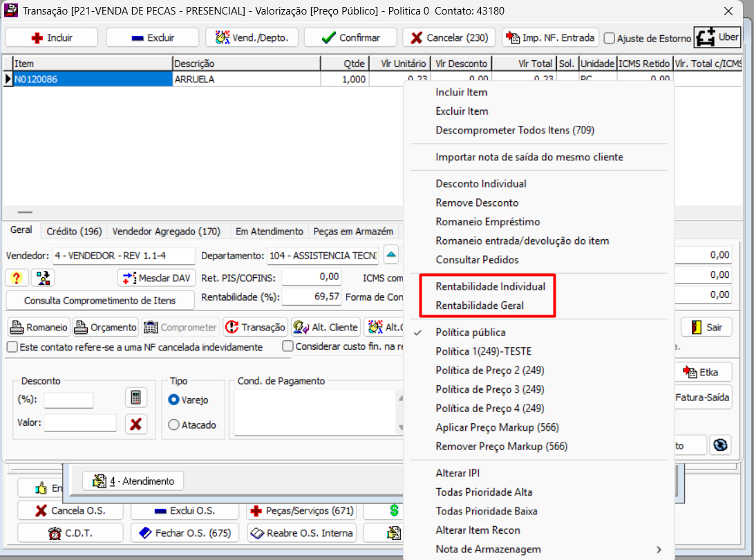This screenshot has height=560, width=754.
Task: Click Cancela O.S. button
Action: coord(70,510)
